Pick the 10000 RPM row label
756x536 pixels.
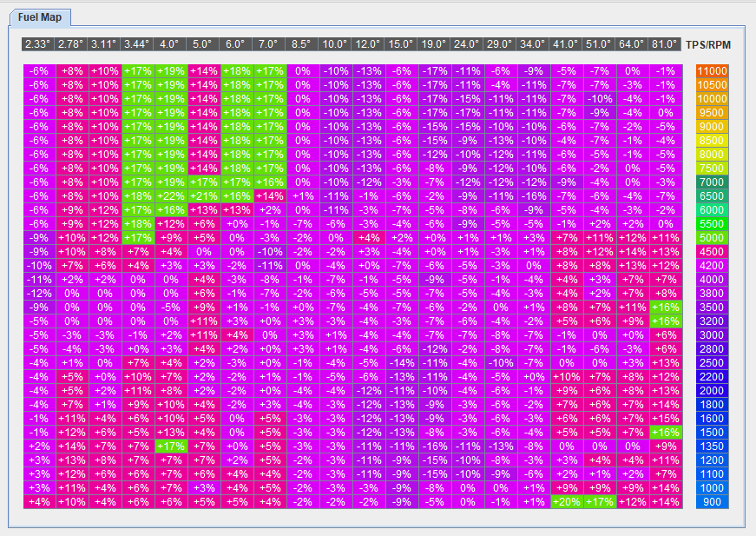tap(712, 99)
